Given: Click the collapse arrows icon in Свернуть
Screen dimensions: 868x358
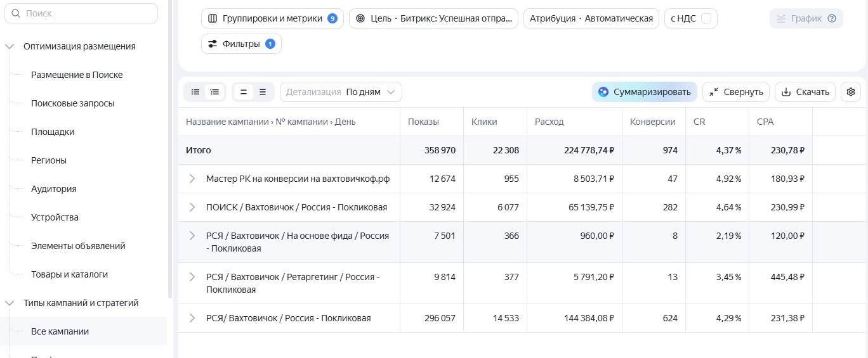Looking at the screenshot, I should [714, 92].
